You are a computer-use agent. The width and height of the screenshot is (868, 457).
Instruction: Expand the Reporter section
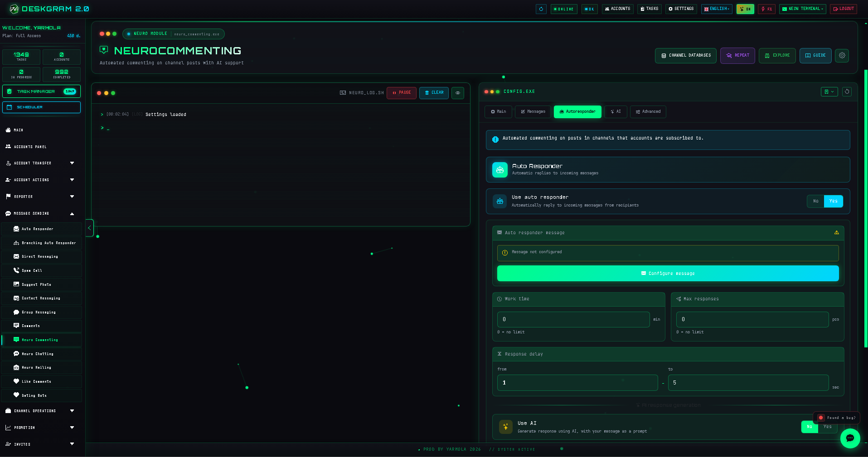41,197
